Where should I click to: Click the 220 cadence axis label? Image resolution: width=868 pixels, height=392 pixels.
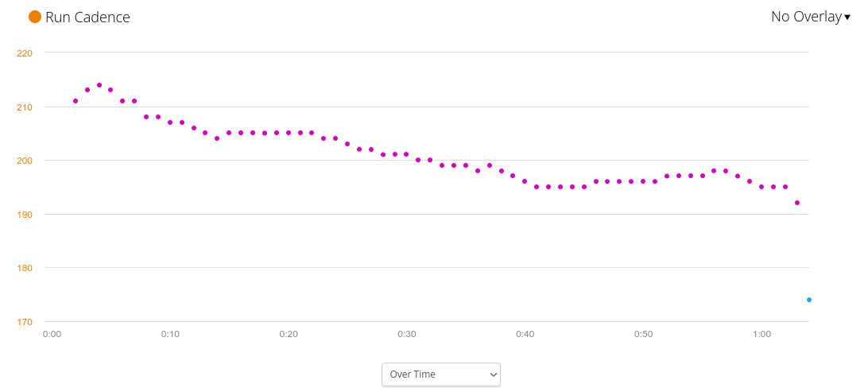25,53
